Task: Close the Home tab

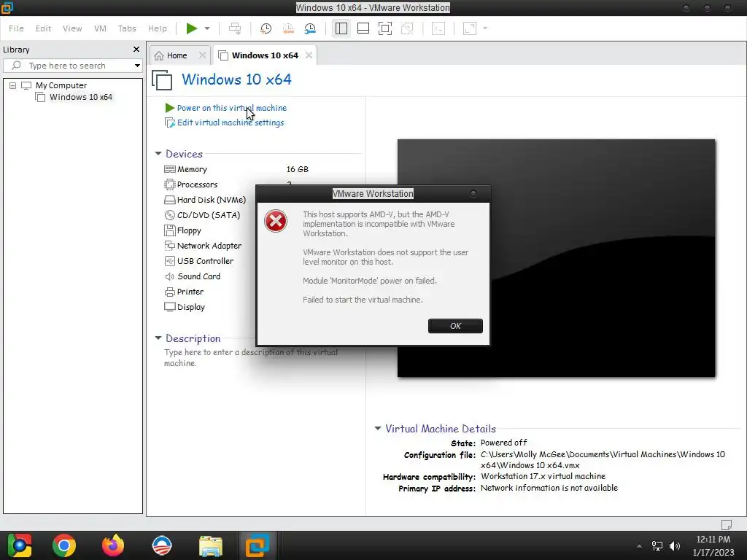Action: point(203,55)
